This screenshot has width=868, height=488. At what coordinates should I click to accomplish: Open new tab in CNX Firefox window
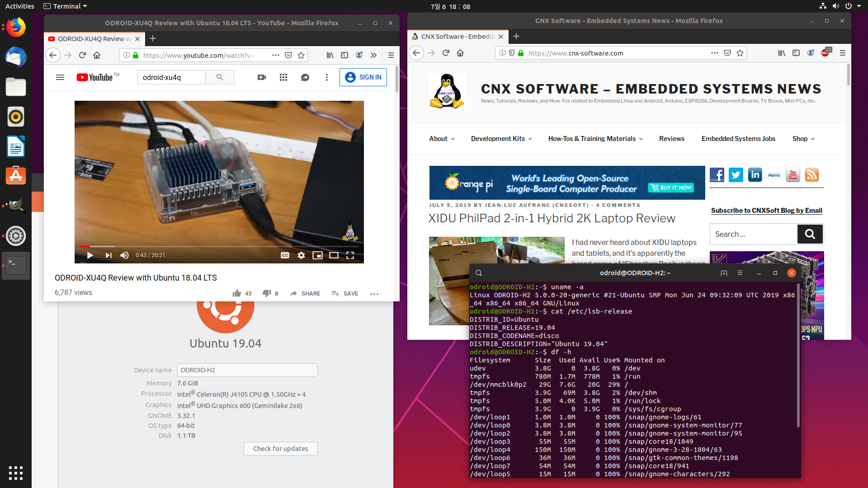point(516,37)
